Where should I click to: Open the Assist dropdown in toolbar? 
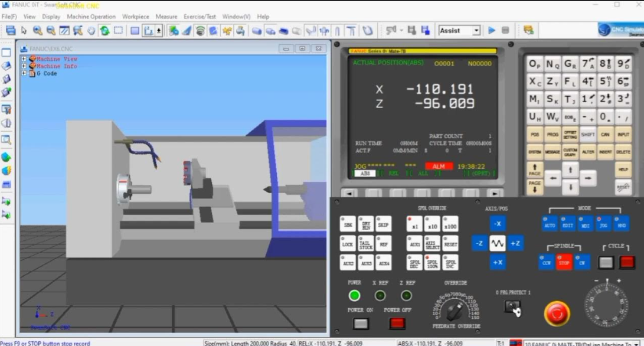click(476, 31)
